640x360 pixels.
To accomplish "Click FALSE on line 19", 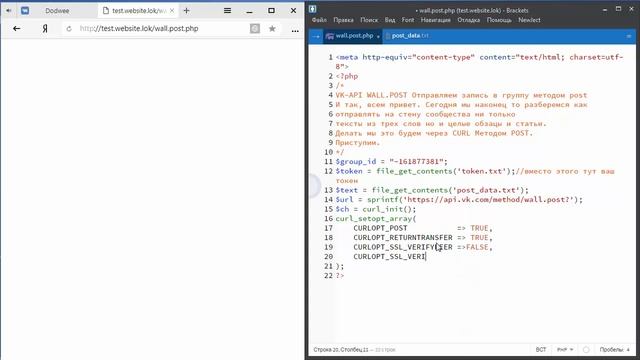I will tap(477, 247).
